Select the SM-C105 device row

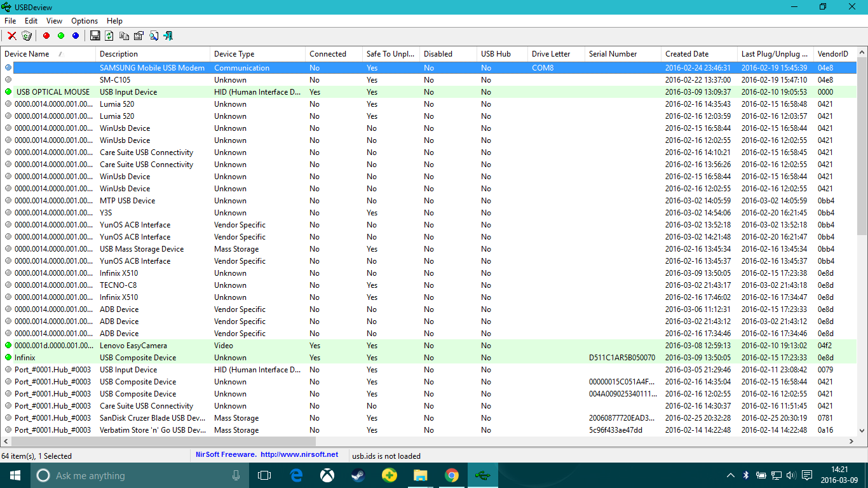pyautogui.click(x=429, y=80)
